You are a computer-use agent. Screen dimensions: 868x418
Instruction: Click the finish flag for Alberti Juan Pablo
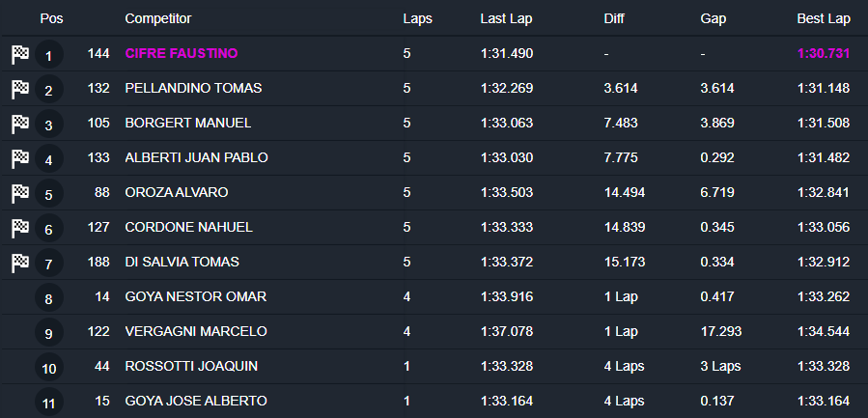(19, 159)
